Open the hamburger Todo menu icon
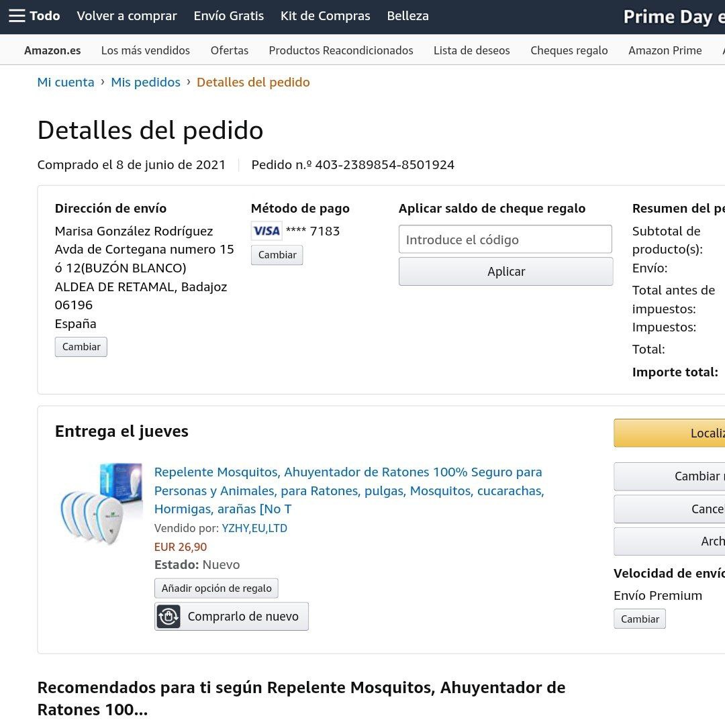This screenshot has width=725, height=728. coord(17,16)
